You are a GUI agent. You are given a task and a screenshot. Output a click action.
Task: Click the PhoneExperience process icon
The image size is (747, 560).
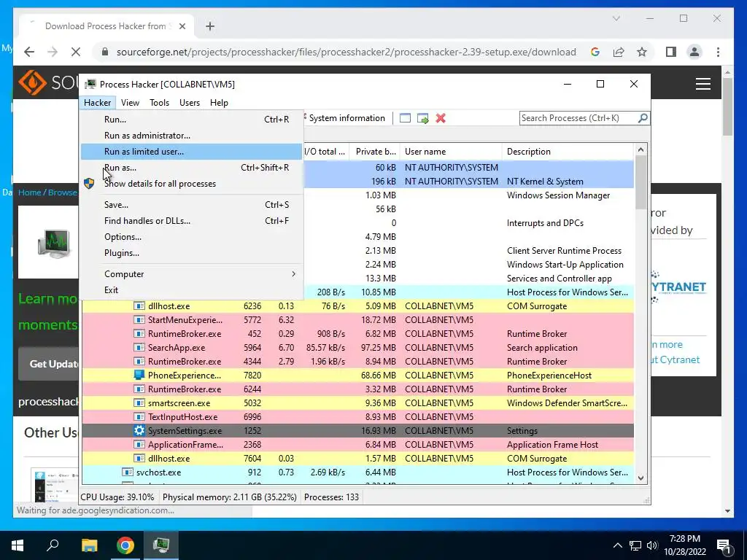[x=139, y=376]
